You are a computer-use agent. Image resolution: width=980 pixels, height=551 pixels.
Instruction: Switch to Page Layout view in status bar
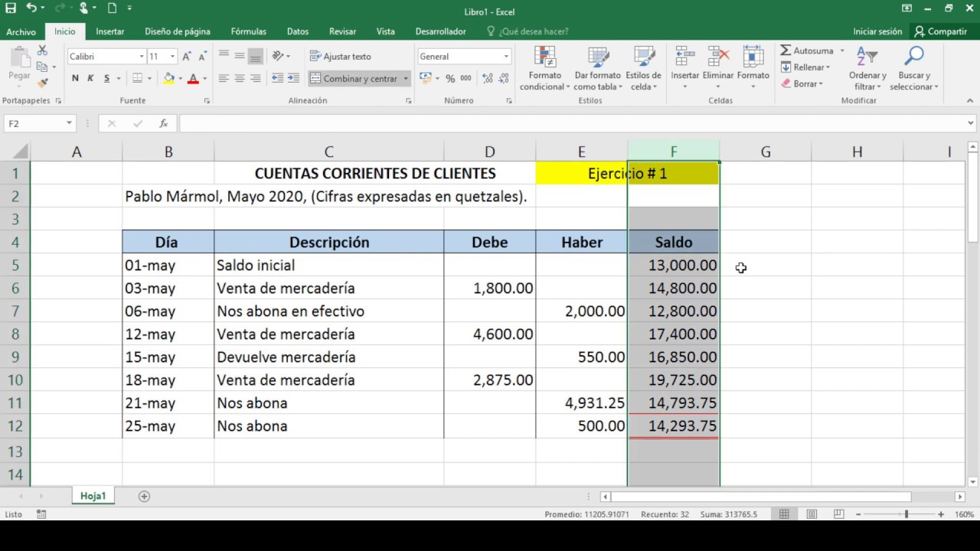812,514
